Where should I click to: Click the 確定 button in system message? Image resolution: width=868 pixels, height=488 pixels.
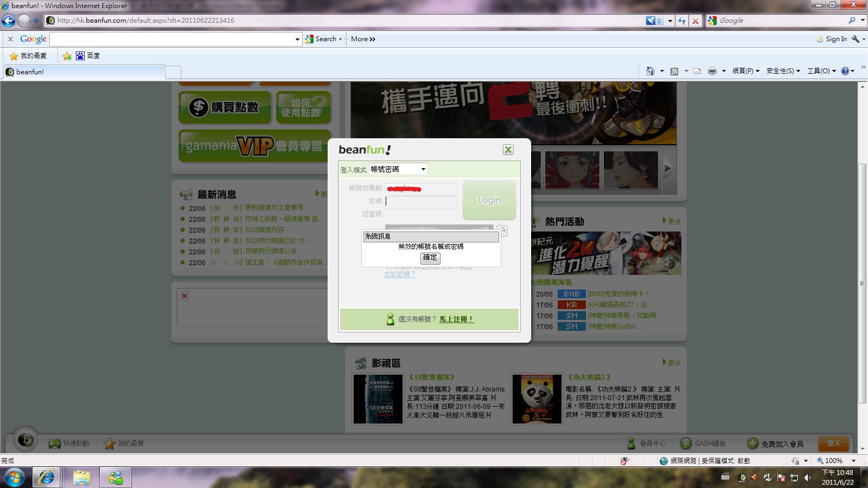(430, 258)
